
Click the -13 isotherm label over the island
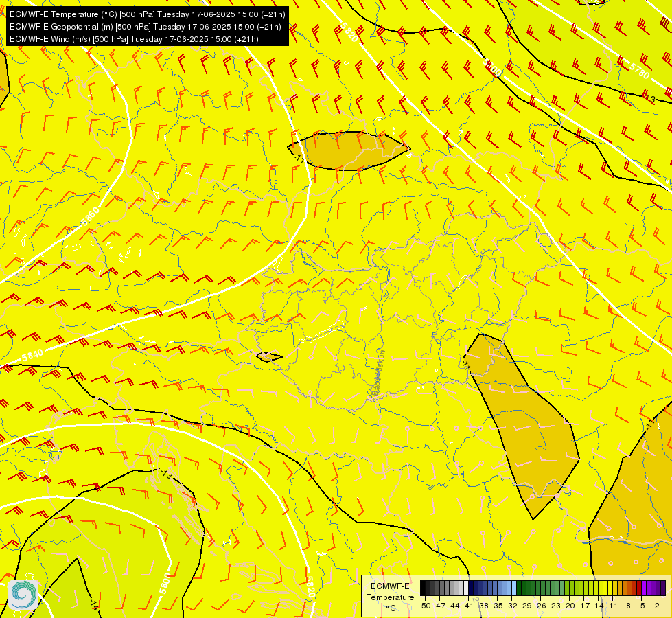(165, 474)
